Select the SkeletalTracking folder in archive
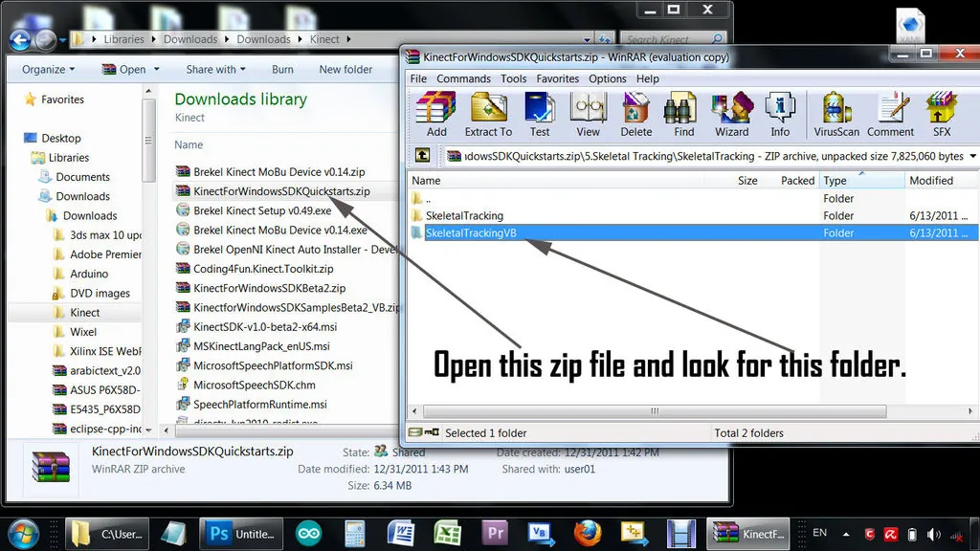The width and height of the screenshot is (980, 551). (x=464, y=216)
